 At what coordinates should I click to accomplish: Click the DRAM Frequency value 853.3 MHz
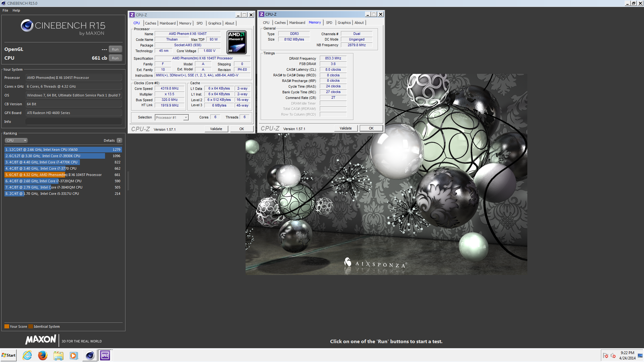(333, 58)
